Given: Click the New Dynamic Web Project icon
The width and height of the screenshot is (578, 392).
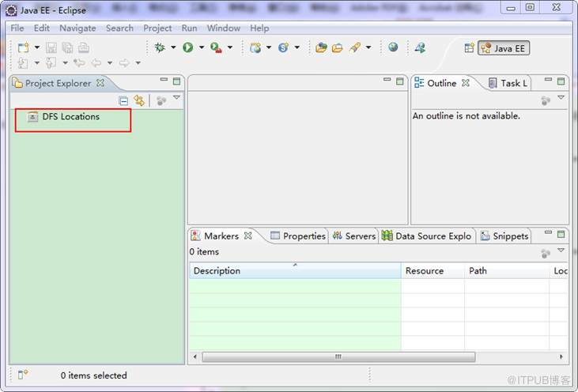Looking at the screenshot, I should click(255, 47).
